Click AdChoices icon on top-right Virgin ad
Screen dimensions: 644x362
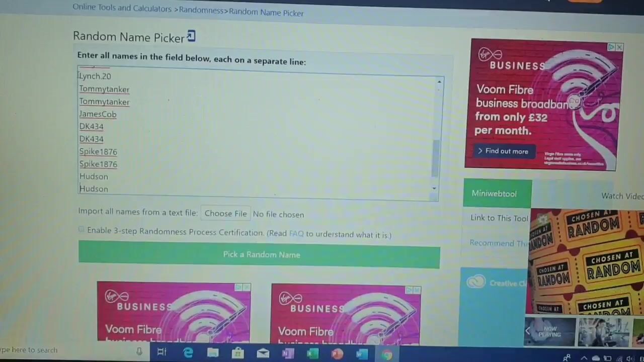[x=611, y=47]
